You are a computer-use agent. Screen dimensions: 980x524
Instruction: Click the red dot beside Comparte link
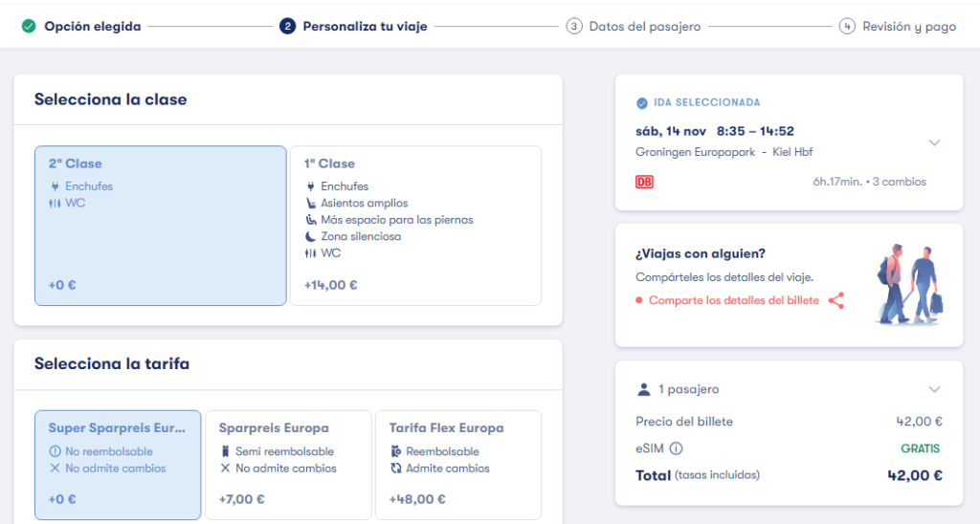coord(638,300)
